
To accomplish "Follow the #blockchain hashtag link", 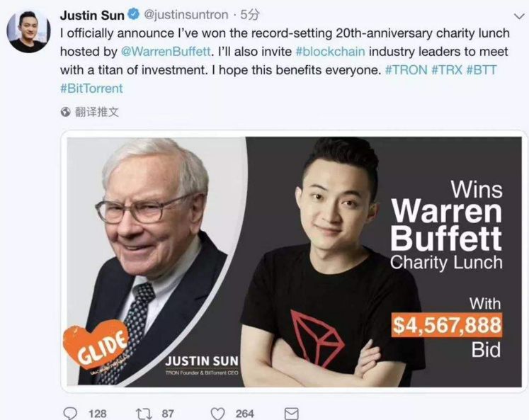I will click(x=330, y=52).
